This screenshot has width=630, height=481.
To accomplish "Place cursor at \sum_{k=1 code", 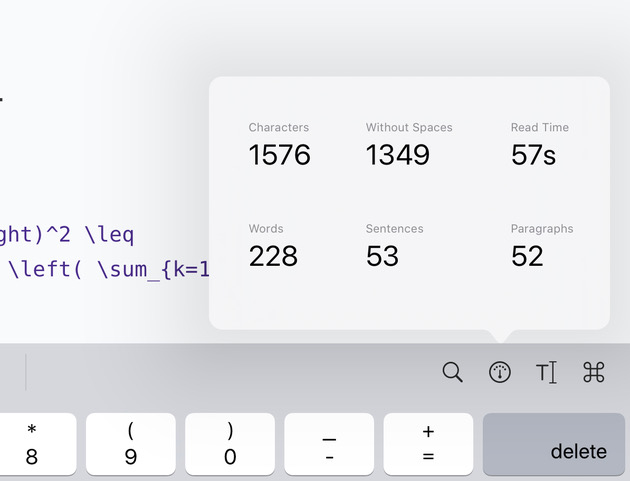I will click(153, 269).
